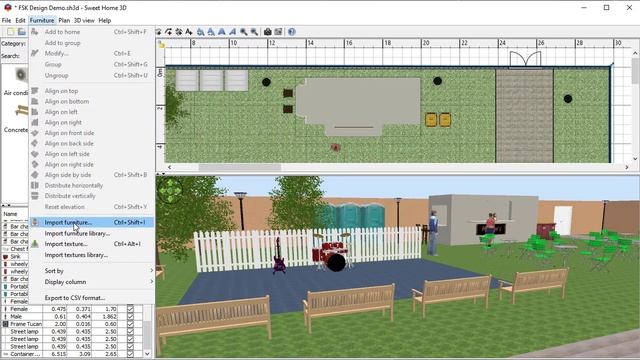Select the Frame Tucan row name
This screenshot has height=360, width=640.
pyautogui.click(x=26, y=324)
